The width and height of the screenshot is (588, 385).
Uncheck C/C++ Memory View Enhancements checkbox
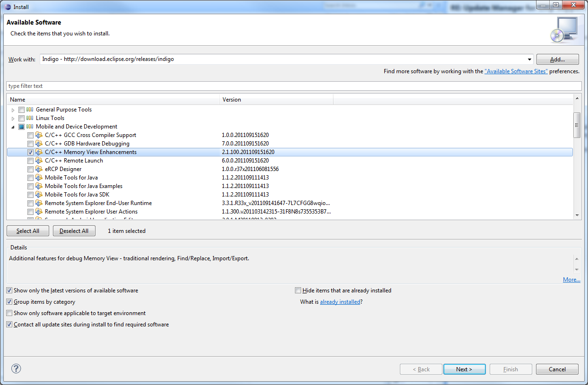(30, 152)
